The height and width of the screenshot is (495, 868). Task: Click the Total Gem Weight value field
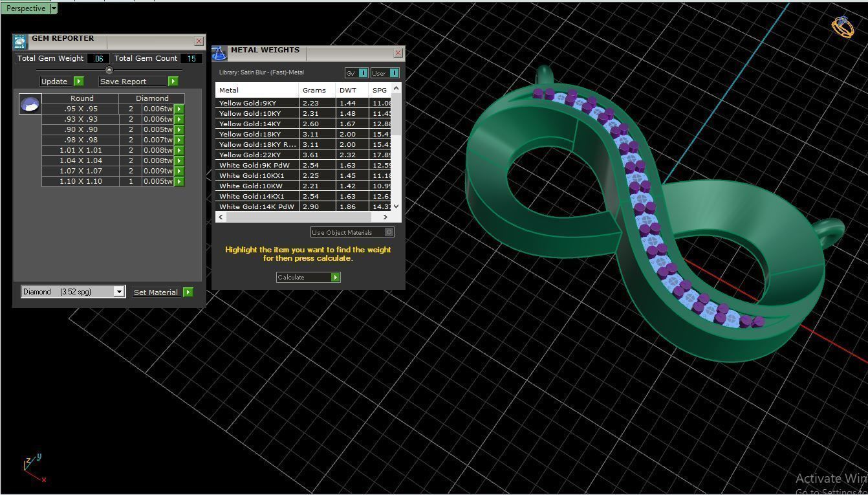98,58
